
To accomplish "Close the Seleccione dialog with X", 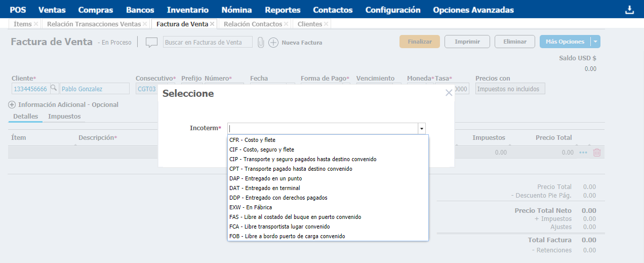I will tap(448, 93).
